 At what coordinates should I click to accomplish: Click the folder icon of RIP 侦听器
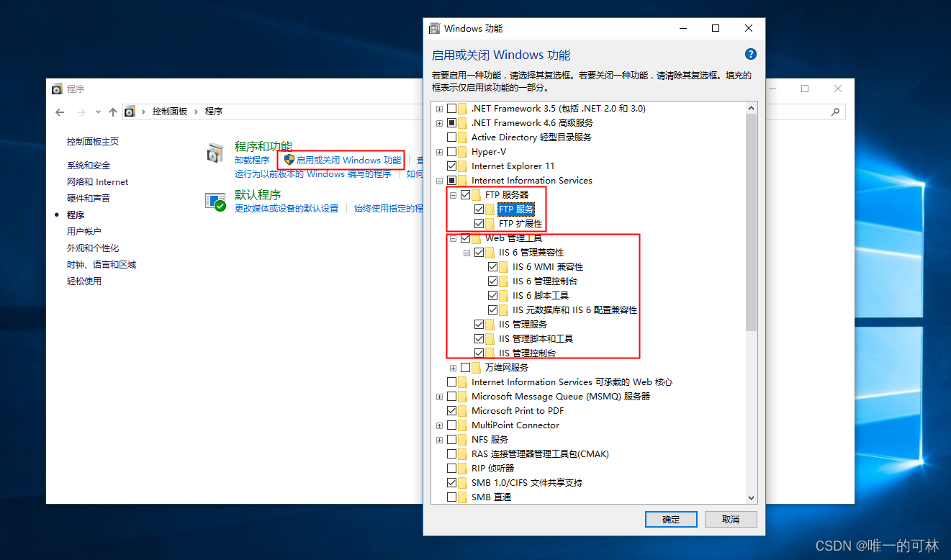463,469
